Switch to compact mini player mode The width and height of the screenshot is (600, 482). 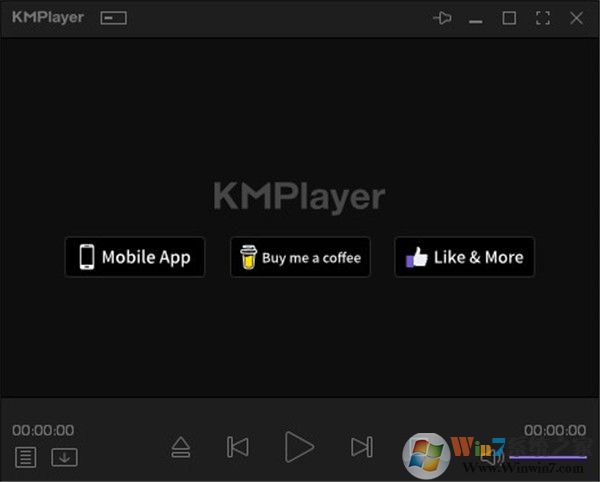click(x=114, y=18)
